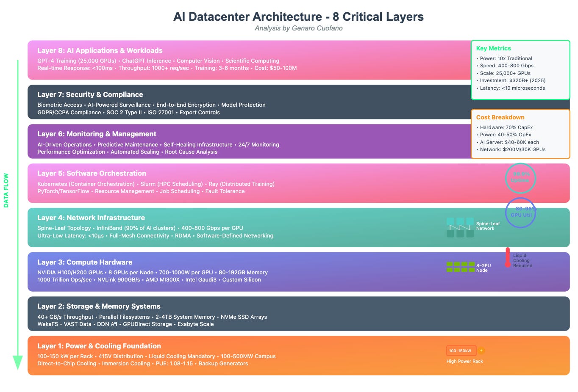Click the GDPR/CCPA Compliance text
Screen dimensions: 578x392
[x=69, y=112]
